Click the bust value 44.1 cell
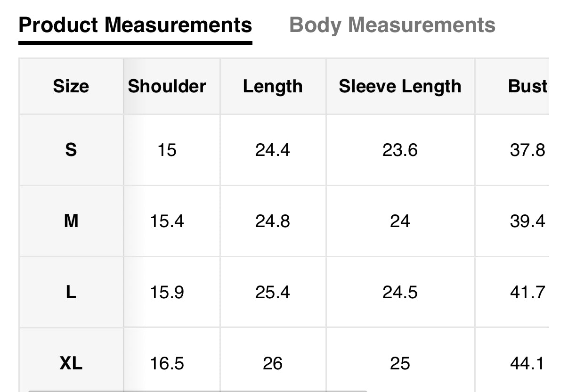 (527, 363)
